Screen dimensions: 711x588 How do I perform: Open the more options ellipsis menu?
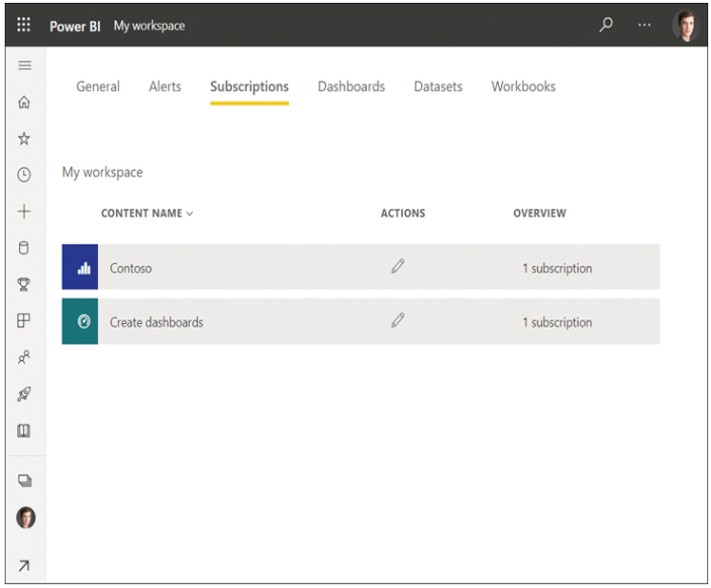point(644,25)
